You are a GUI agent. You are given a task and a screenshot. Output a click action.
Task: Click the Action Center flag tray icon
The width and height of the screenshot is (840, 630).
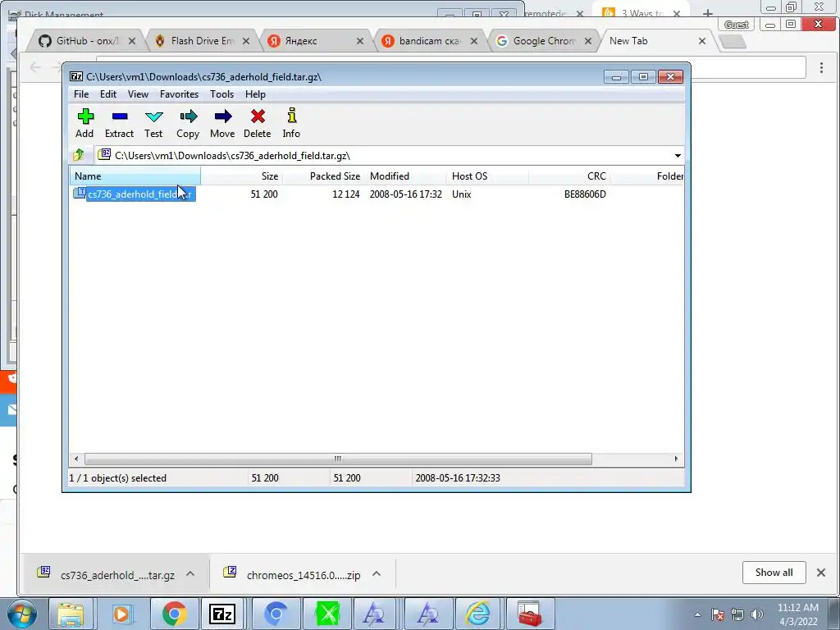point(718,614)
